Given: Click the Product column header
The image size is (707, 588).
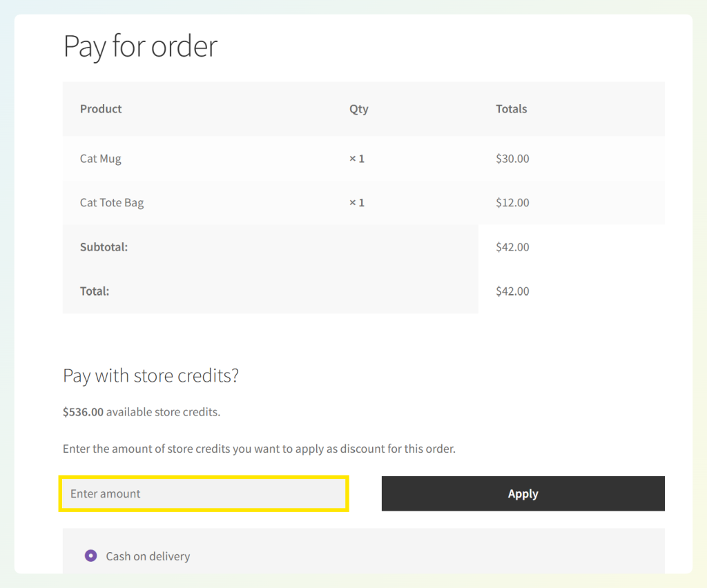Looking at the screenshot, I should point(101,108).
